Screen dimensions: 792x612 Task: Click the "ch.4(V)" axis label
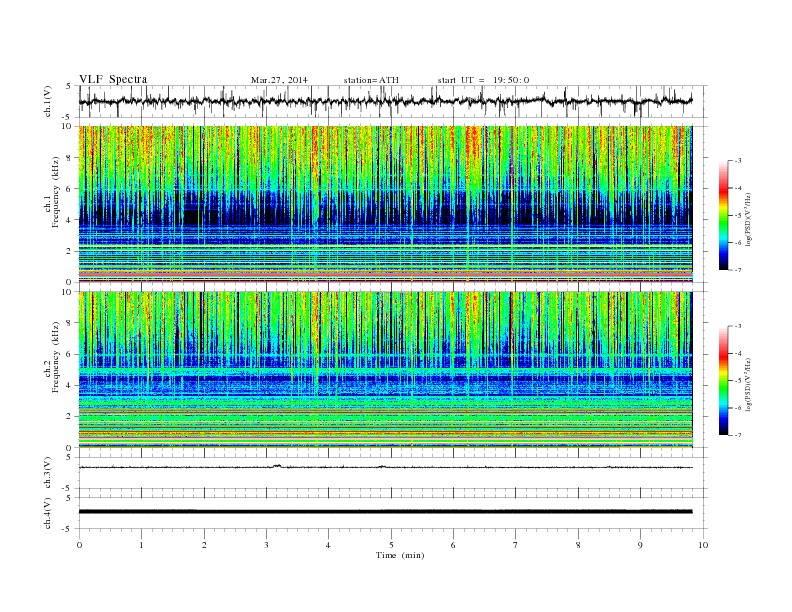48,513
